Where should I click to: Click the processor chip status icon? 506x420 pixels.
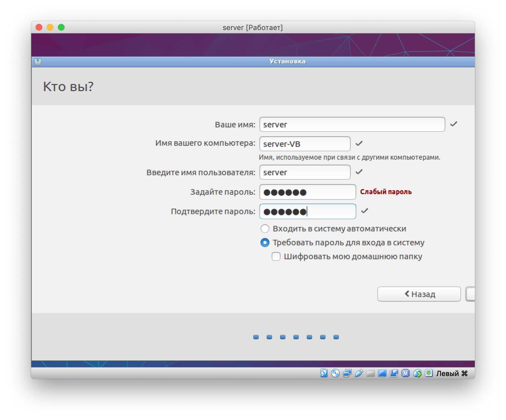(406, 373)
